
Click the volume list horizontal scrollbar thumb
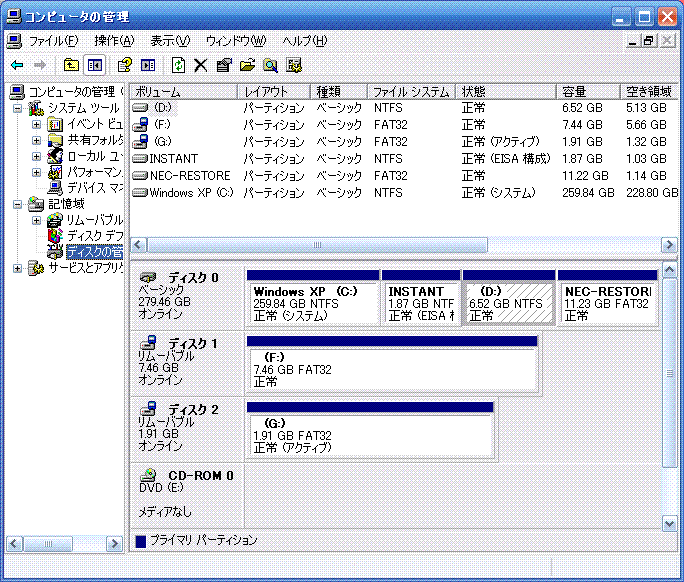[x=317, y=245]
